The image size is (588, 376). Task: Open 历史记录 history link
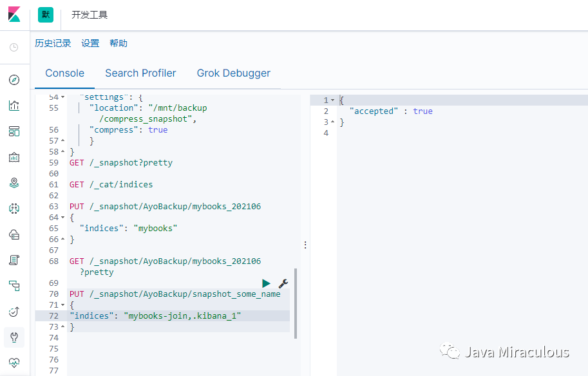pos(53,43)
